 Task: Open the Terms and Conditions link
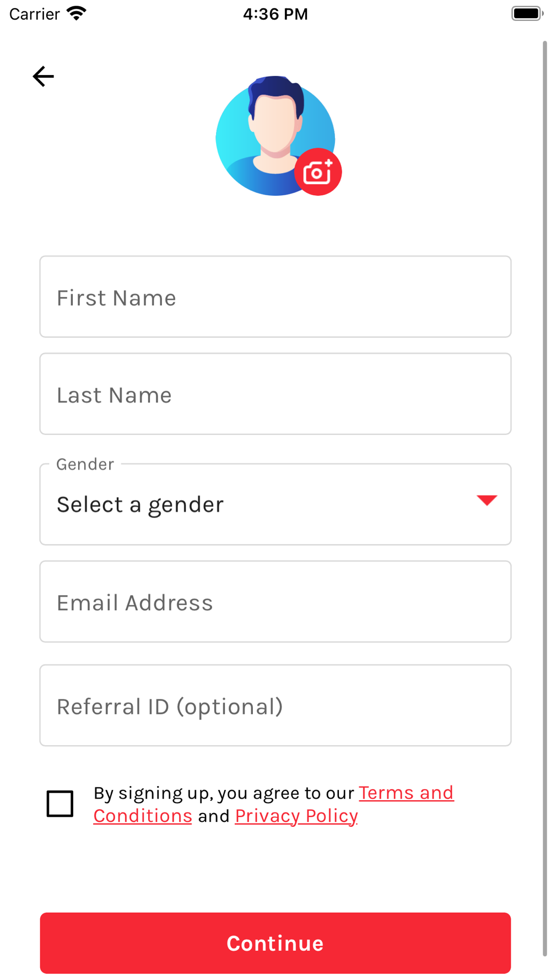coord(406,793)
